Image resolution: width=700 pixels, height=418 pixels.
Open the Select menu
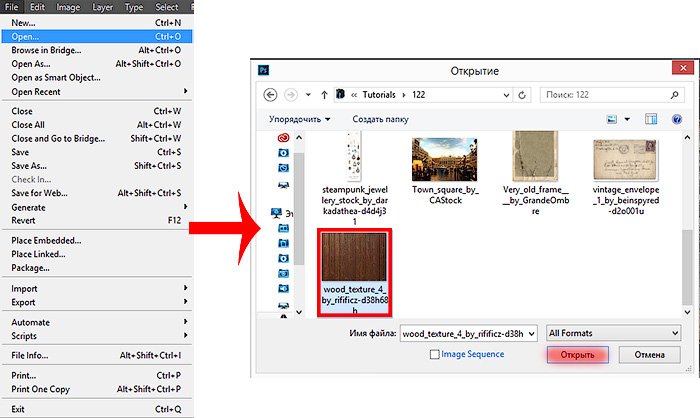pyautogui.click(x=167, y=7)
